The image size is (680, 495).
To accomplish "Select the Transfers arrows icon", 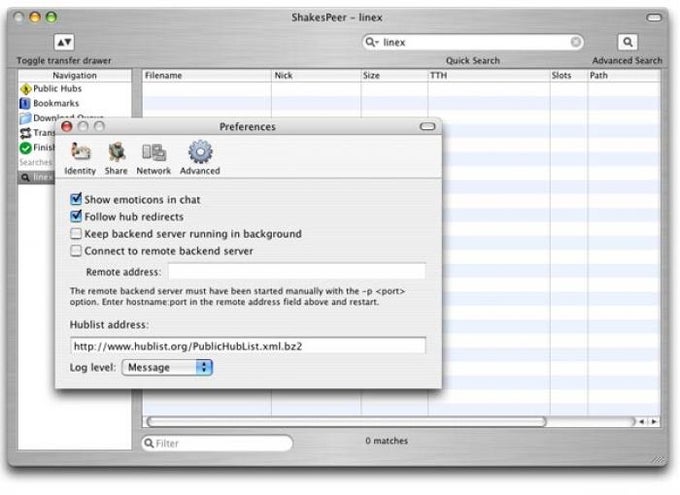I will (26, 133).
